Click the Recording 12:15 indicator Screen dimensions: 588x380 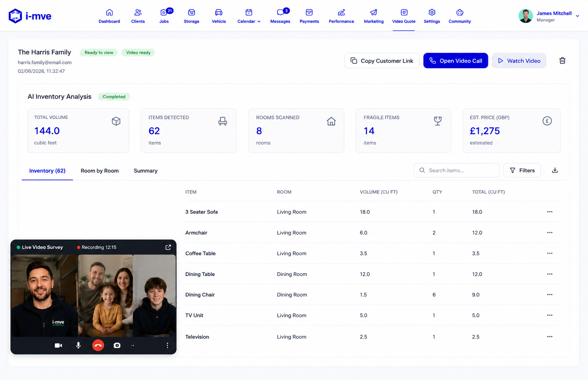[x=96, y=247]
